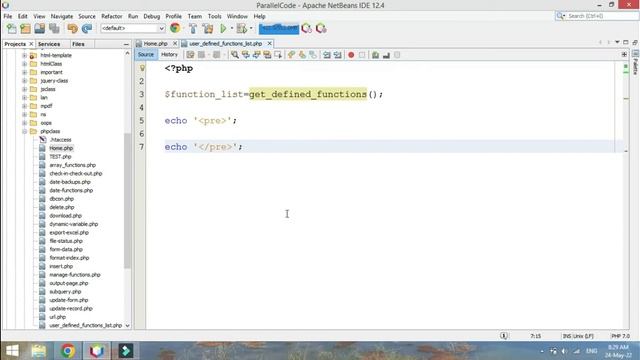Switch the editor to History view
640x360 pixels.
169,54
